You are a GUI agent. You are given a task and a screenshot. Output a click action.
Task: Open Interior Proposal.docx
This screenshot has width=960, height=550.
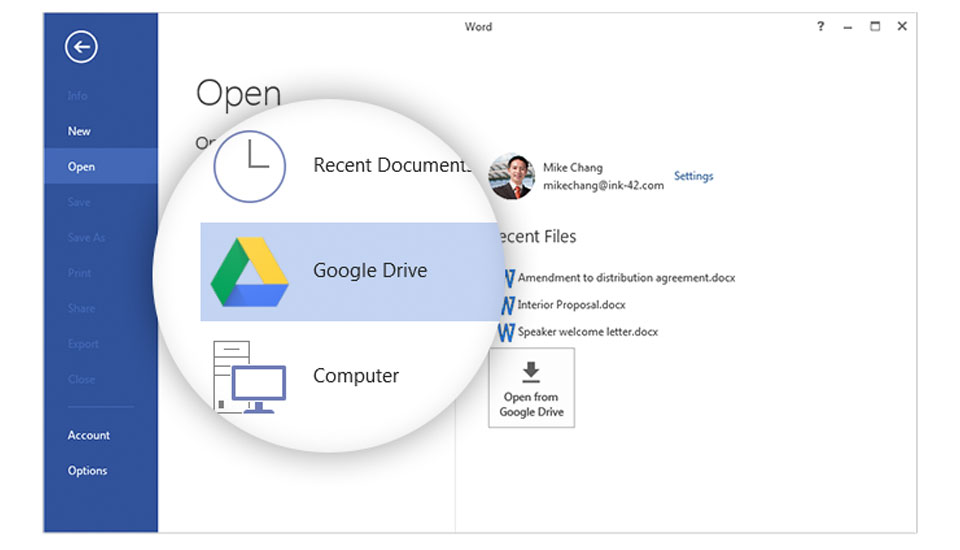(571, 305)
